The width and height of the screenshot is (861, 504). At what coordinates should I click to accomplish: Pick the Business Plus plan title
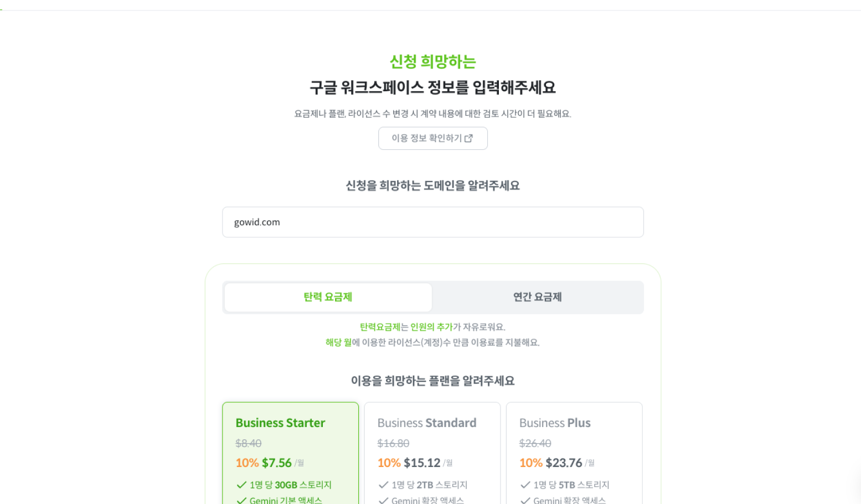[x=555, y=423]
